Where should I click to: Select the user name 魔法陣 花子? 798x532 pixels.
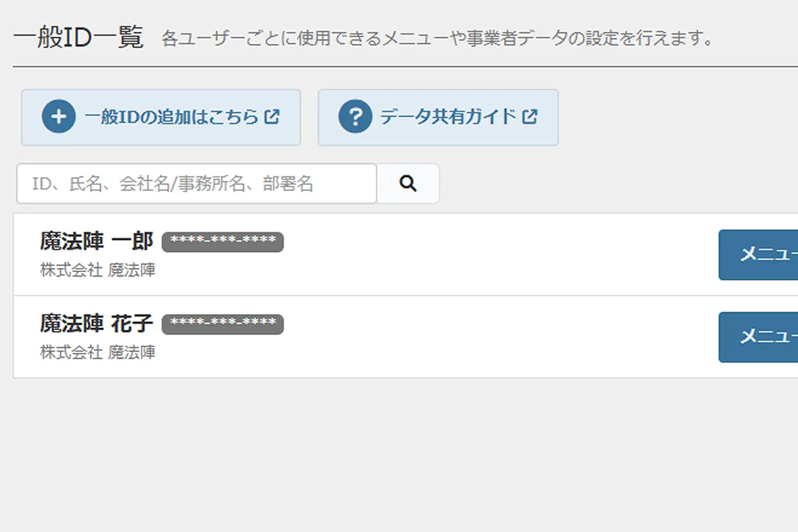pyautogui.click(x=96, y=324)
